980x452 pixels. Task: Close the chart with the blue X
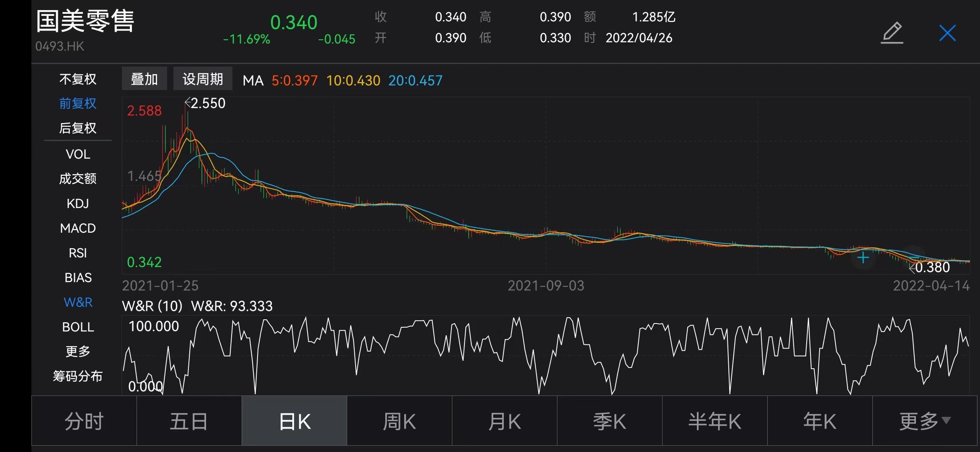coord(947,33)
